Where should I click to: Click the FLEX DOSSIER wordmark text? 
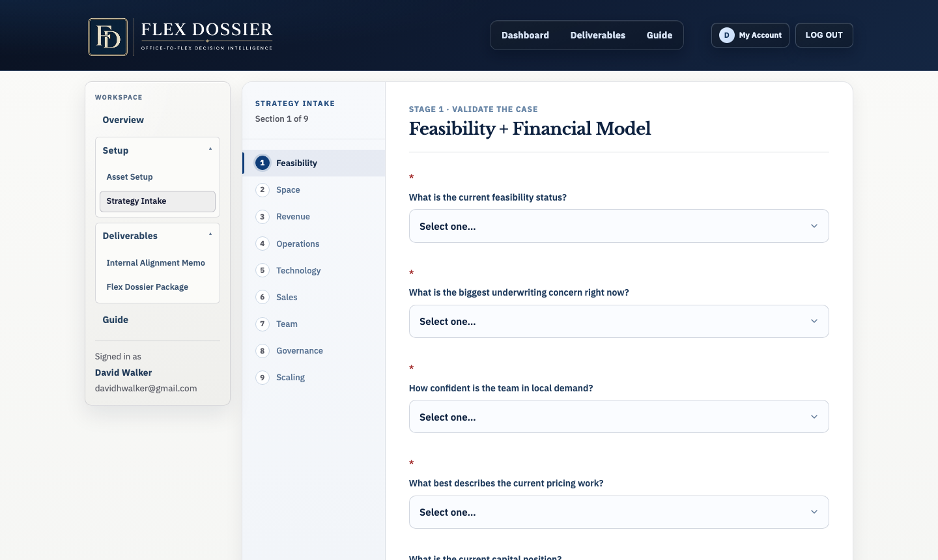click(207, 30)
